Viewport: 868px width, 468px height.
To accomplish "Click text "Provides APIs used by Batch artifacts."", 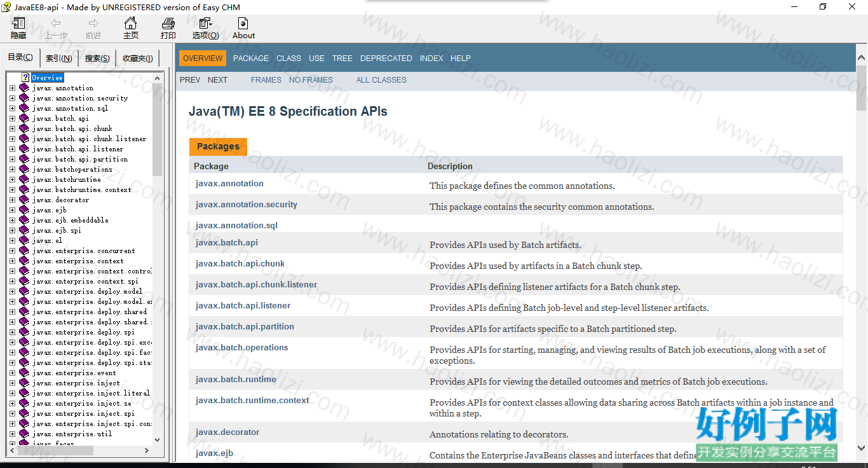I will pyautogui.click(x=505, y=245).
